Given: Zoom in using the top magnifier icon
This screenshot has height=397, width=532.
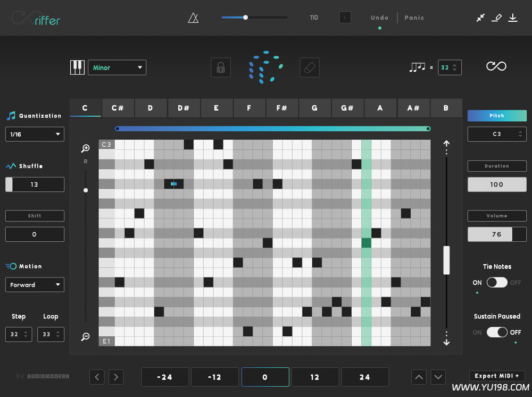Looking at the screenshot, I should 86,149.
